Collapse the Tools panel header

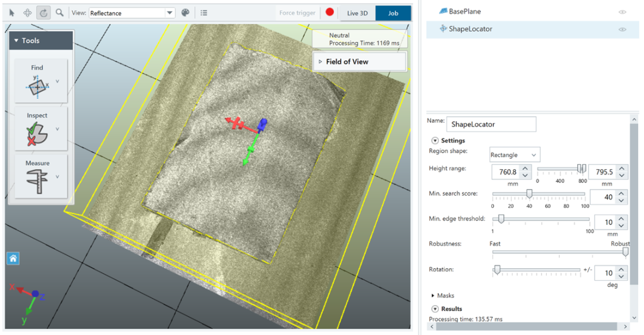(x=41, y=41)
